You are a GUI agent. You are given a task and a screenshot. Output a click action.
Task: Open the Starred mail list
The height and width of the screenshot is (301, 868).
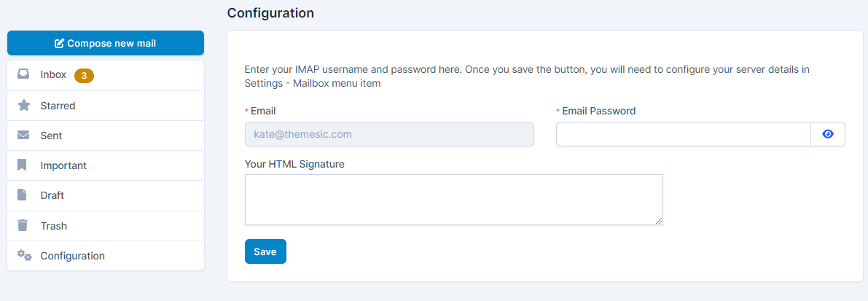[x=58, y=106]
